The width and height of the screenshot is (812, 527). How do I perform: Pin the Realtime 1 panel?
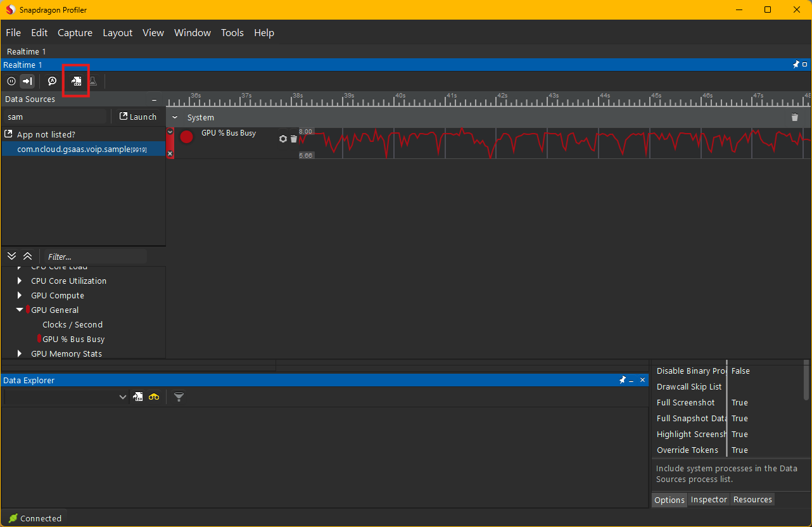click(x=796, y=65)
